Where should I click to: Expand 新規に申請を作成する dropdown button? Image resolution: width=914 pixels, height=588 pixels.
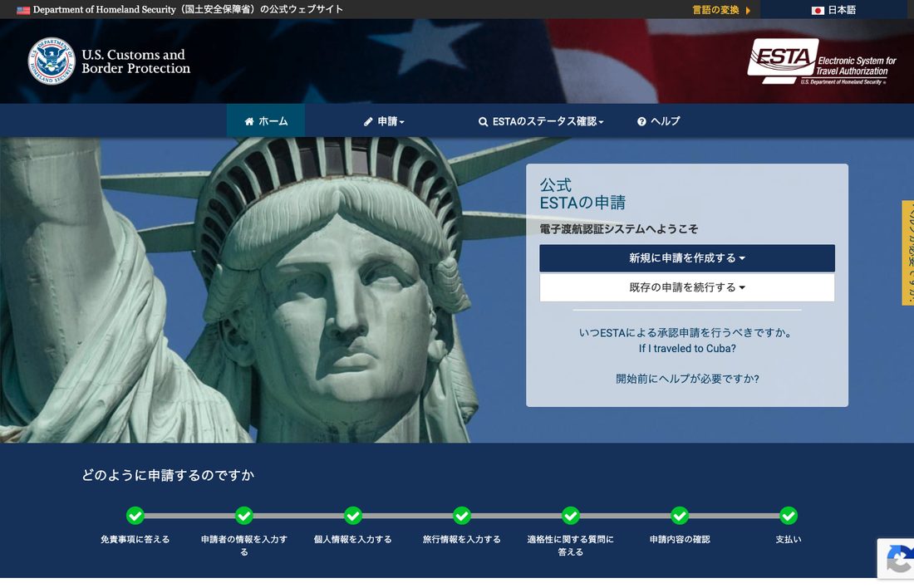click(x=686, y=258)
